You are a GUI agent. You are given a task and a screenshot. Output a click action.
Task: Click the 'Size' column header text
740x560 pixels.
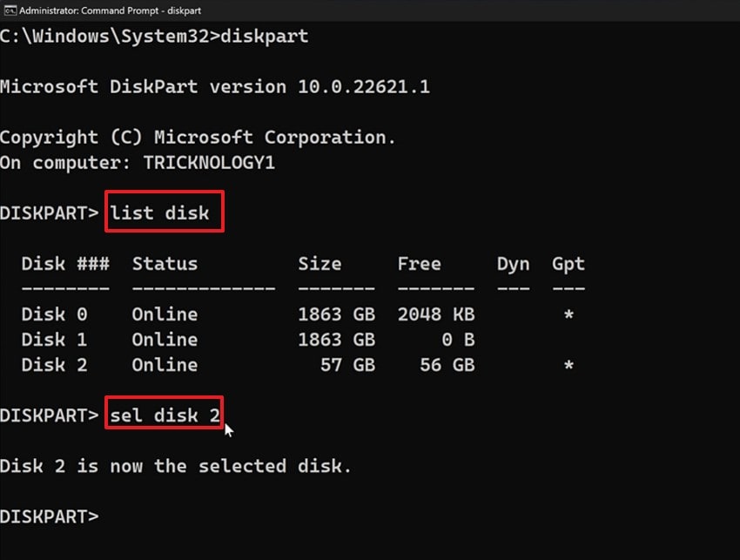pyautogui.click(x=320, y=263)
